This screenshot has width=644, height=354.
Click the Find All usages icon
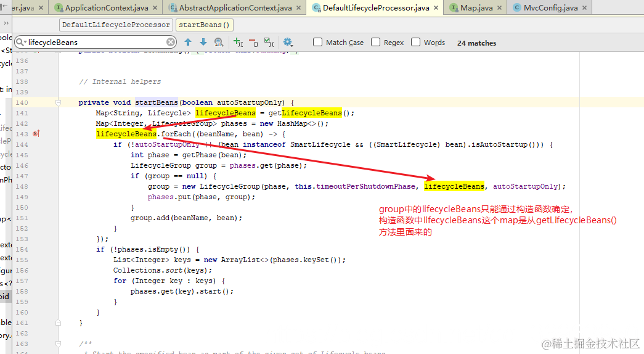point(219,42)
